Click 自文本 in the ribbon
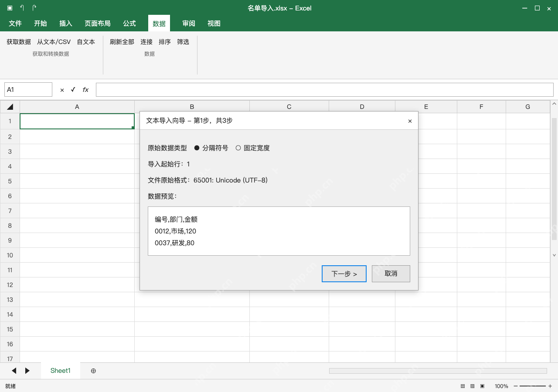The width and height of the screenshot is (558, 392). tap(86, 42)
